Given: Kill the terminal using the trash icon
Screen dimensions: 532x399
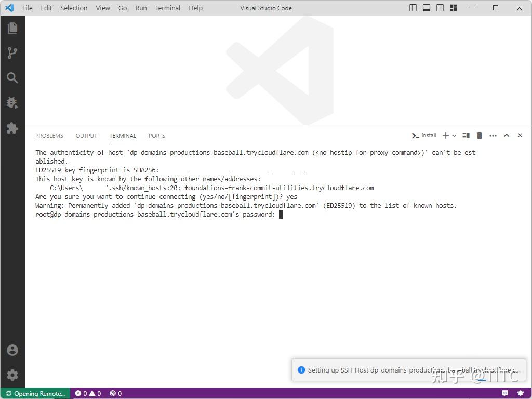Looking at the screenshot, I should [x=479, y=135].
